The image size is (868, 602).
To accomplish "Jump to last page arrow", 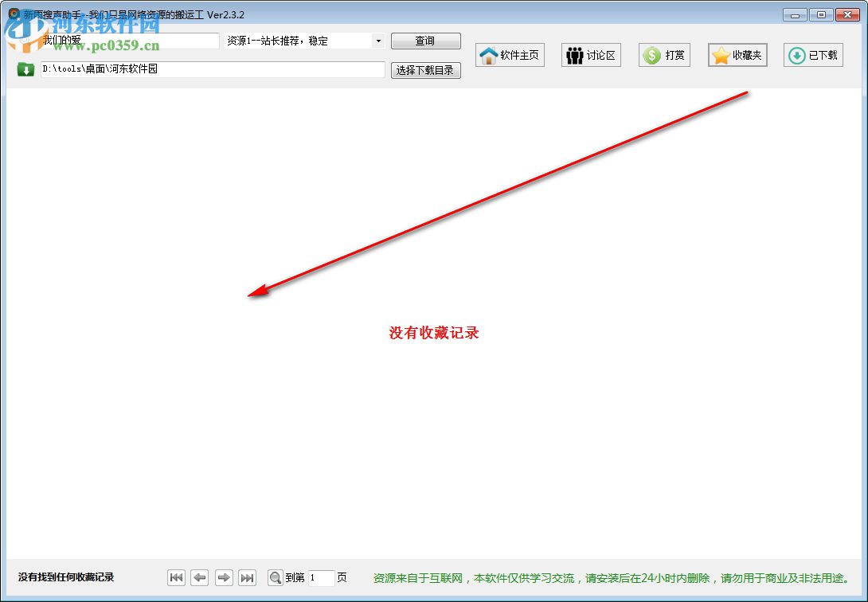I will tap(247, 577).
